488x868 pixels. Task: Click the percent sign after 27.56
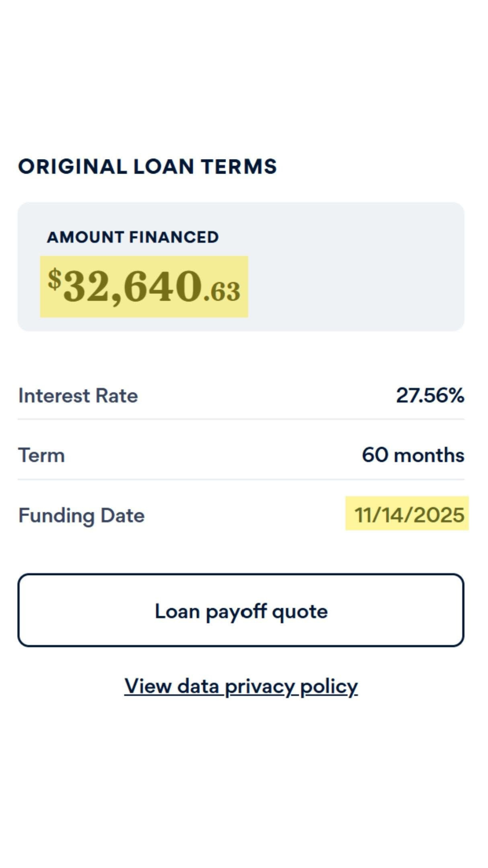(456, 396)
